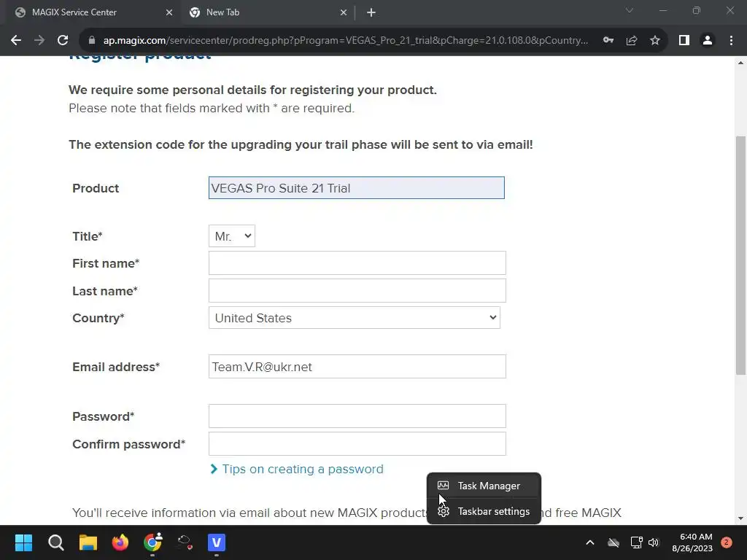Click the volume speaker tray icon
Image resolution: width=747 pixels, height=560 pixels.
point(654,542)
